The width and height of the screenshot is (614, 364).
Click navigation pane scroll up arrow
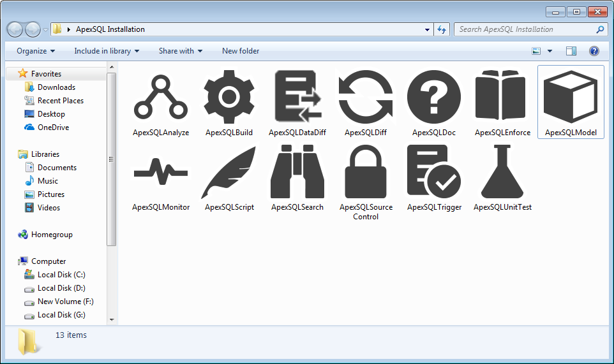112,67
